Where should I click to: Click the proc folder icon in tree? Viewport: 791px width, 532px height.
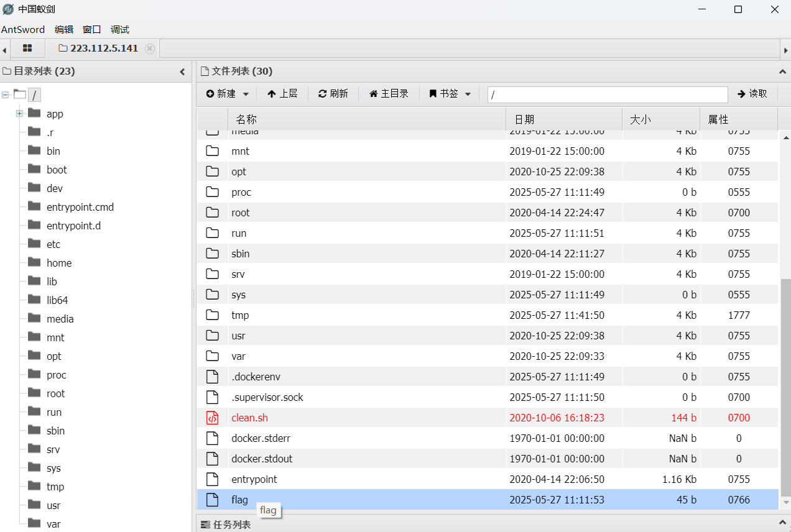[x=34, y=374]
